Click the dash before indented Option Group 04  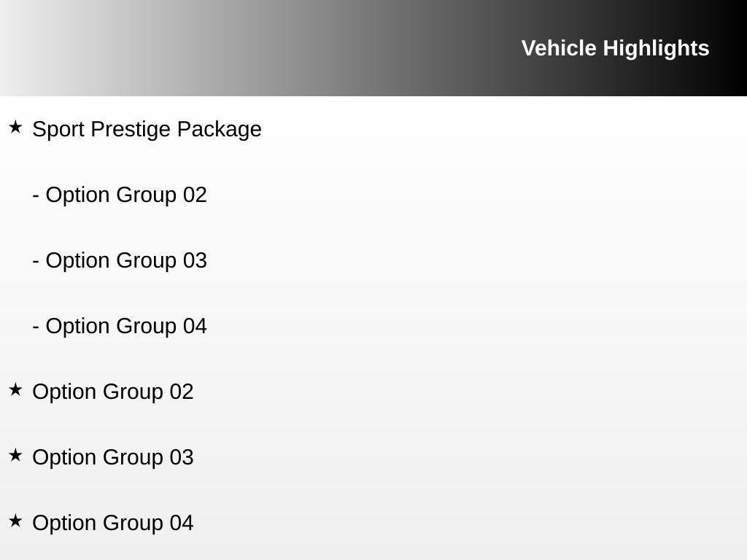(x=35, y=327)
